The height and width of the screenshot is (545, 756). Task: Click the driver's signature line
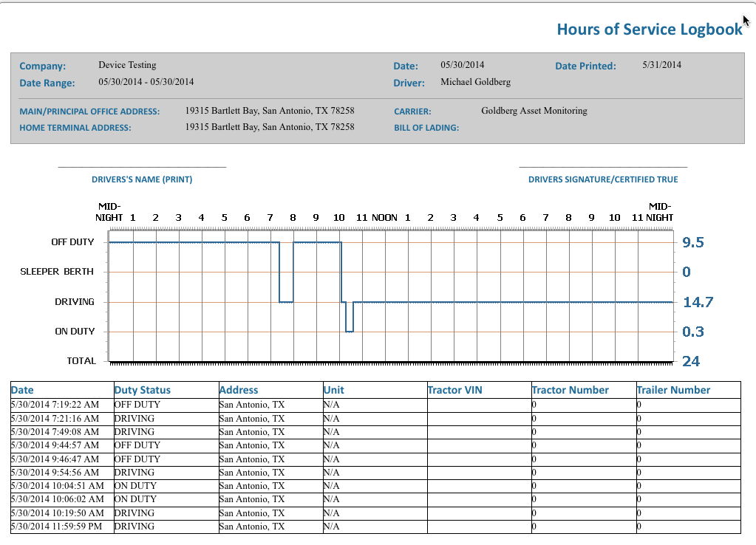(x=602, y=168)
